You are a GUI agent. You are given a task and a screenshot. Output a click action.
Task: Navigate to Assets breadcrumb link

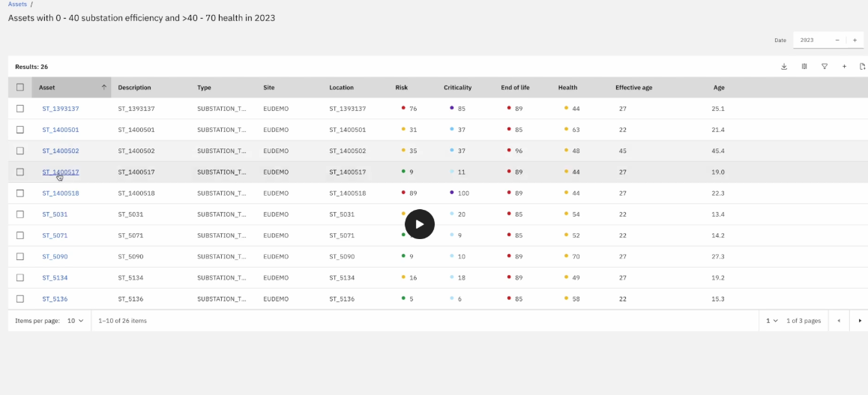click(17, 4)
